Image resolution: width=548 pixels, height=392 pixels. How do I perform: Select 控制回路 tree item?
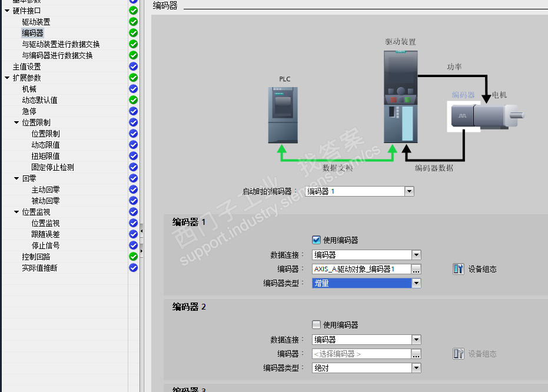tap(36, 257)
